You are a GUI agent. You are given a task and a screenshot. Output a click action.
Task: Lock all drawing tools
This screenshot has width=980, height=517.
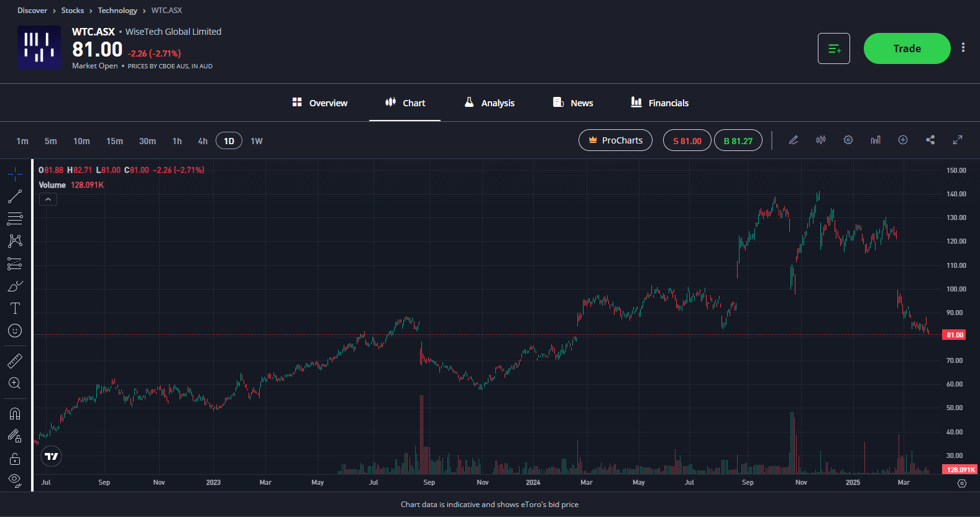15,459
